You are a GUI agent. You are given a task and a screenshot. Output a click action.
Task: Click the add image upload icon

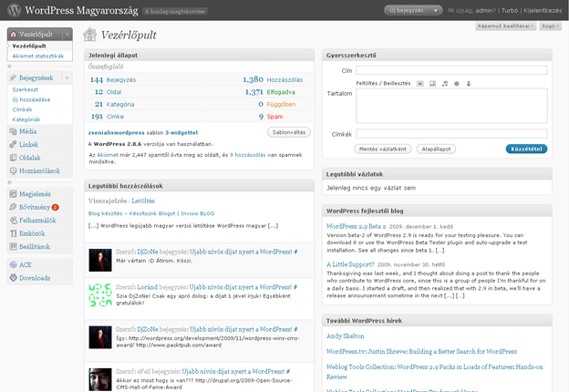point(420,84)
